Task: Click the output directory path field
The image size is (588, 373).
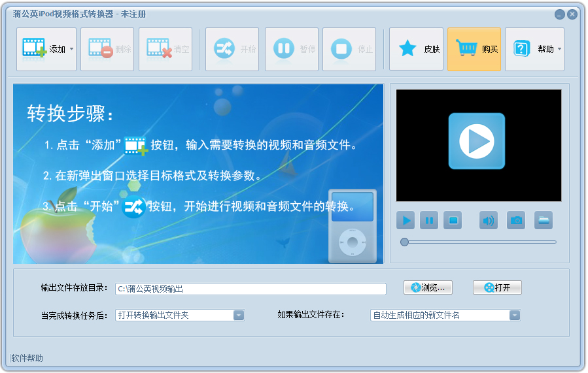Action: (251, 289)
